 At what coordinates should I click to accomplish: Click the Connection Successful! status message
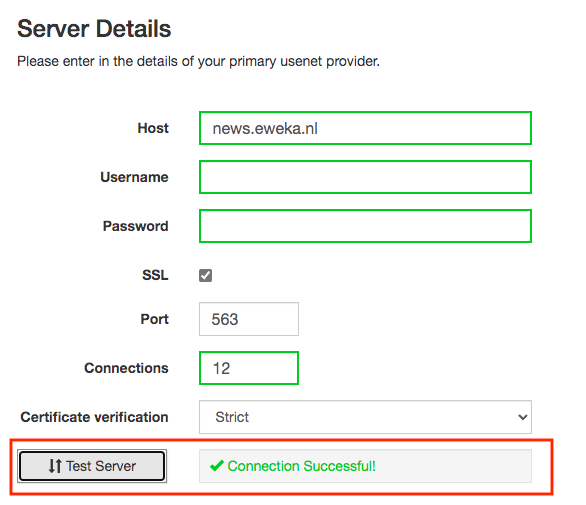(x=301, y=466)
